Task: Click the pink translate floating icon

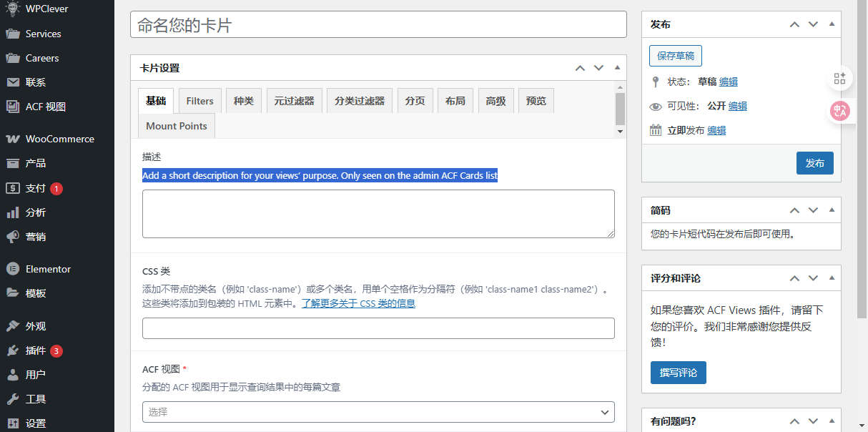Action: click(840, 111)
